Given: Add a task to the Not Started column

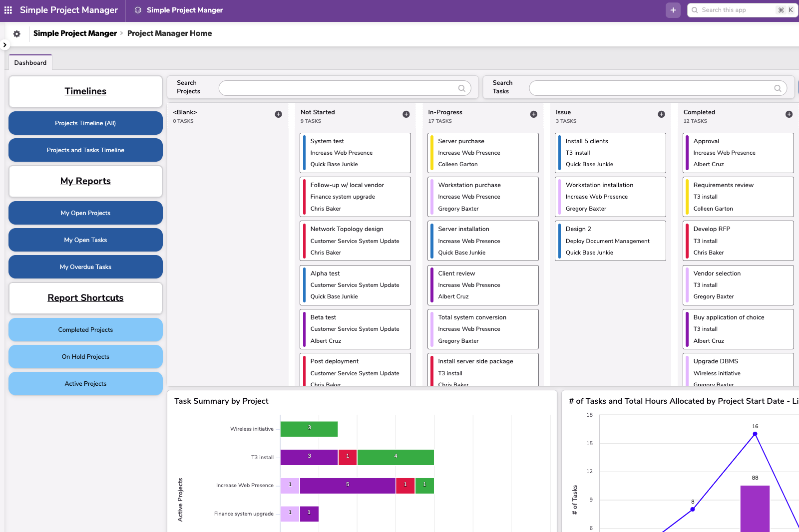Looking at the screenshot, I should pyautogui.click(x=405, y=114).
